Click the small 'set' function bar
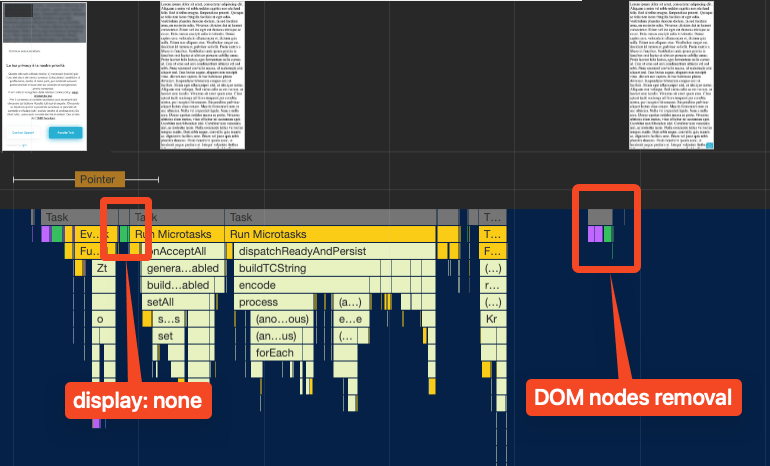770x466 pixels. click(165, 336)
